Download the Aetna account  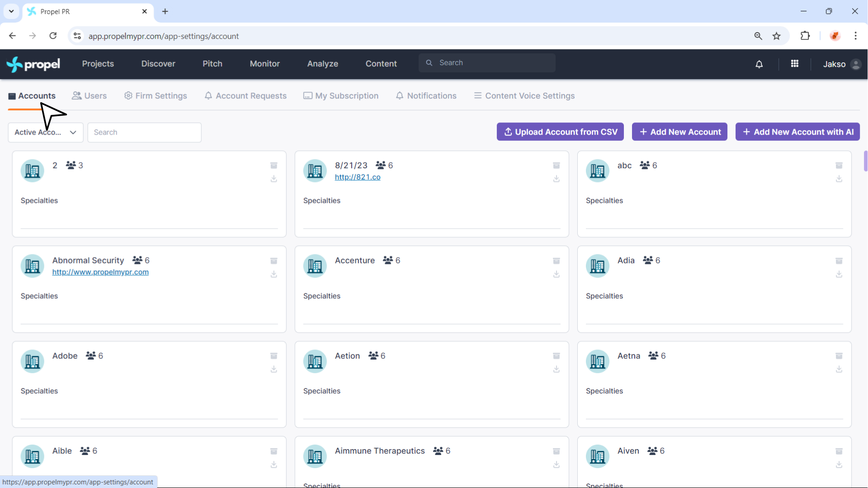[x=839, y=369]
